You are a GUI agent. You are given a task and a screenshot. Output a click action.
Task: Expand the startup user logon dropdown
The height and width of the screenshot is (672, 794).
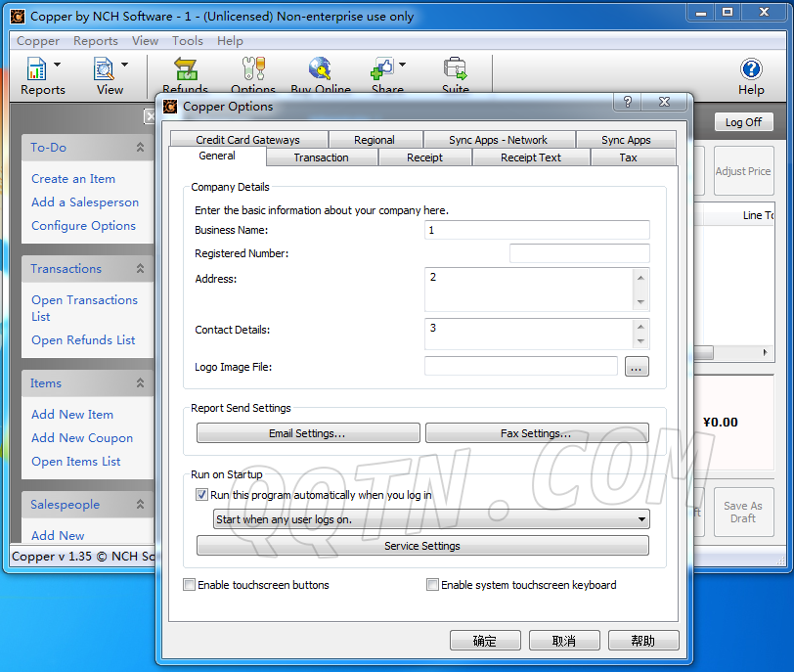pos(641,519)
